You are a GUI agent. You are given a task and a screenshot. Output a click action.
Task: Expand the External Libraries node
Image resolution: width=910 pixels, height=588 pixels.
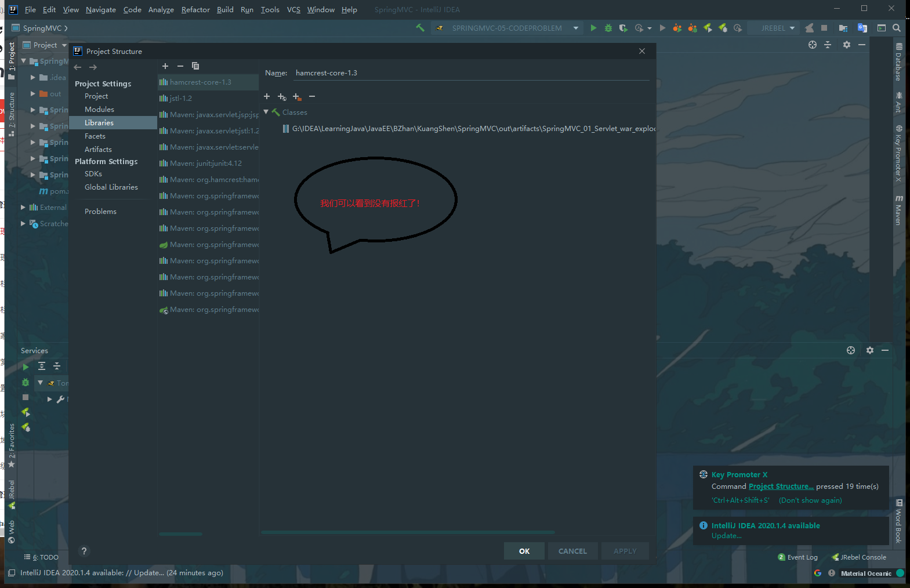(23, 207)
